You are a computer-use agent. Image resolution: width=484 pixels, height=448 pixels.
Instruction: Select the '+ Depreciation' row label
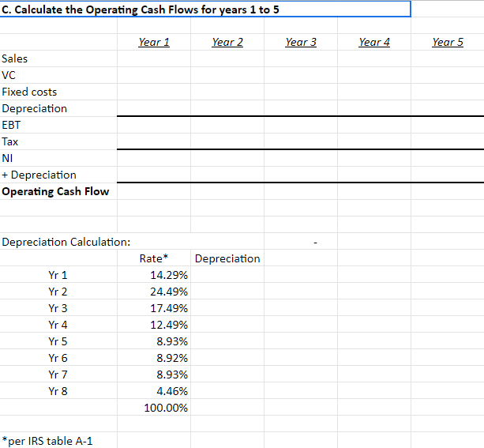[x=39, y=175]
